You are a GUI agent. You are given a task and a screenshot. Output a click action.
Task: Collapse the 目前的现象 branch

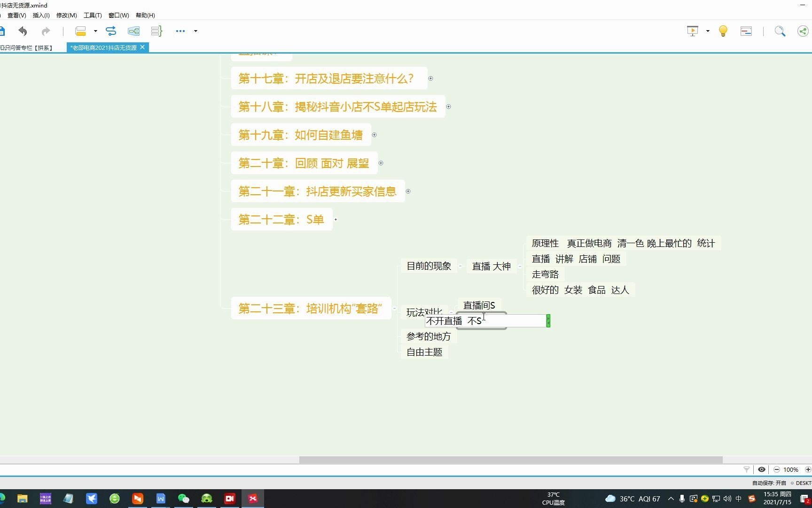tap(460, 266)
